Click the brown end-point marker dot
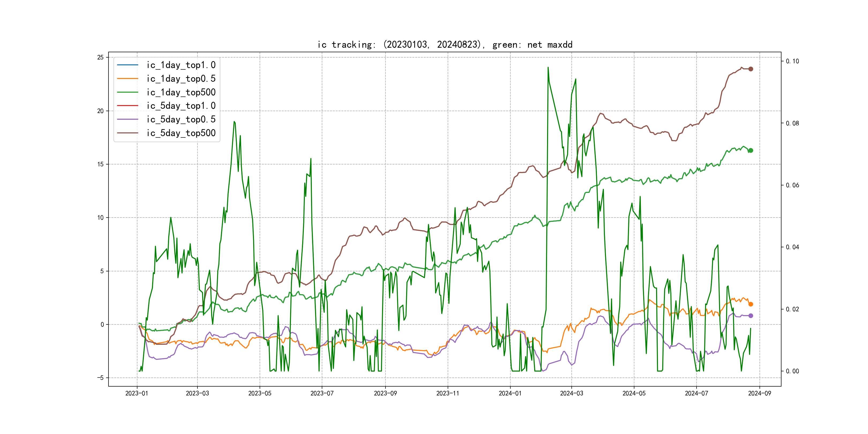 click(x=750, y=69)
